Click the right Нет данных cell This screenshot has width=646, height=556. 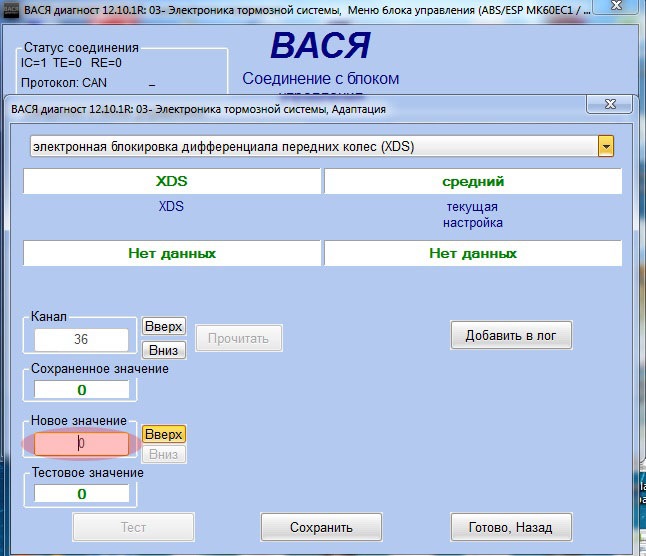click(473, 253)
